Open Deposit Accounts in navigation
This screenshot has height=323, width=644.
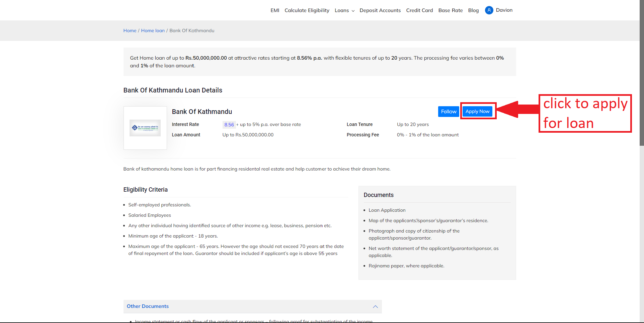pos(380,10)
